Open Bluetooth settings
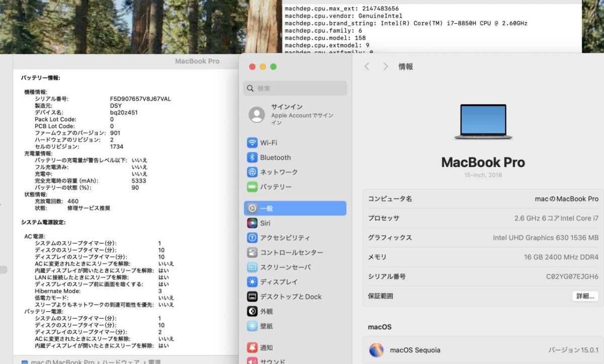 coord(276,157)
